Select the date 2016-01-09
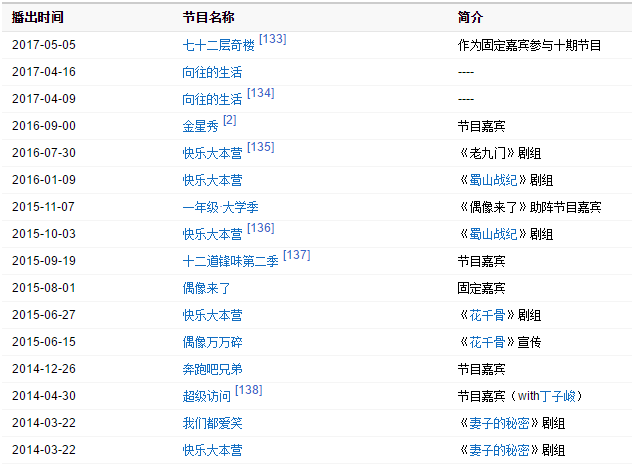The image size is (632, 469). pyautogui.click(x=44, y=180)
